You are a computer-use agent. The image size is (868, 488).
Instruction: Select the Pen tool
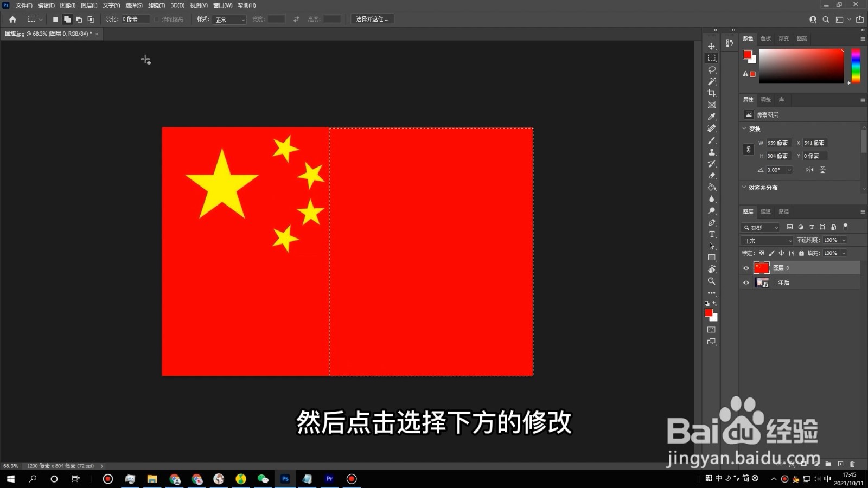711,223
